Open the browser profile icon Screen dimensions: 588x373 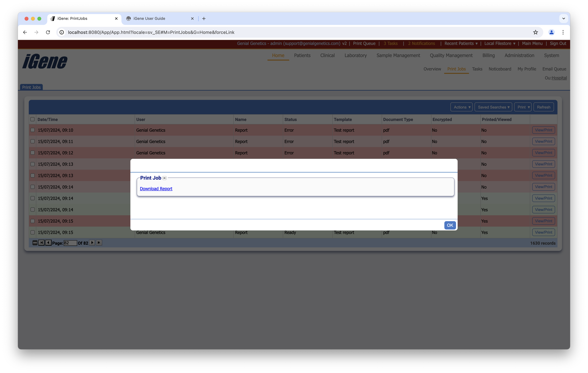click(x=551, y=32)
